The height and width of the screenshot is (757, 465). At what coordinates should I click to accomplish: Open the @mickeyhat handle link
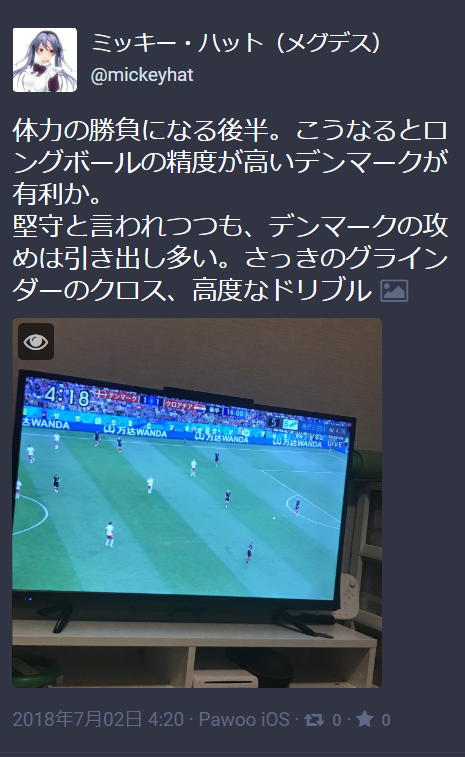pyautogui.click(x=142, y=75)
